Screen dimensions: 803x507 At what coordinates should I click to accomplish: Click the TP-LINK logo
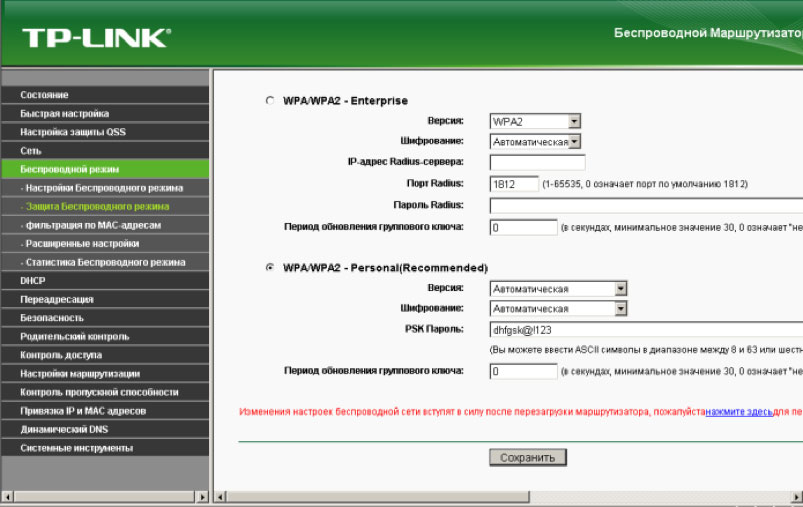click(x=96, y=38)
